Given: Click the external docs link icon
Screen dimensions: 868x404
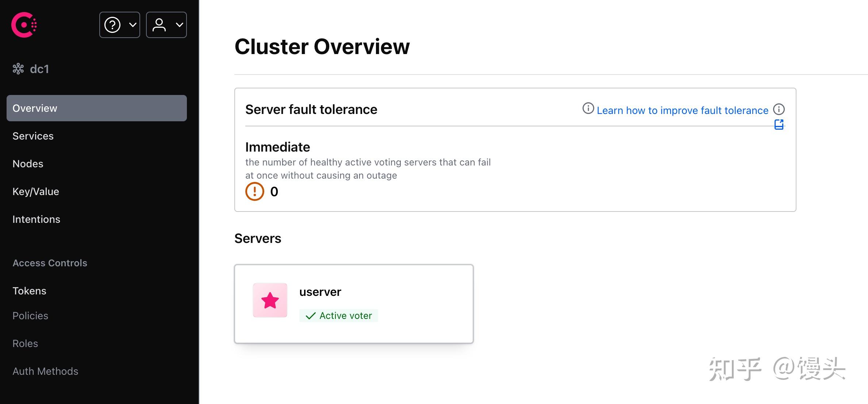Looking at the screenshot, I should (x=779, y=125).
